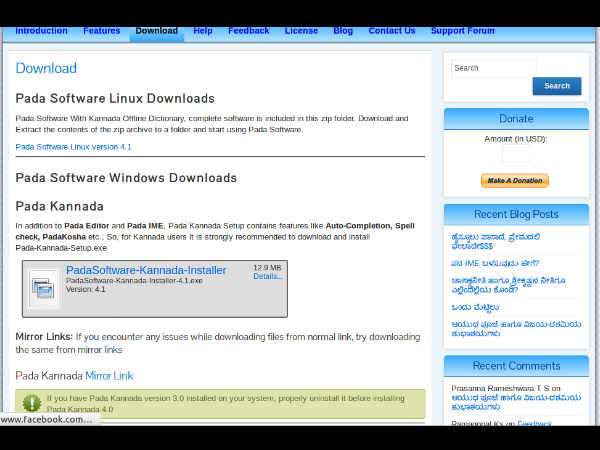
Task: Open the License tab
Action: [x=301, y=31]
